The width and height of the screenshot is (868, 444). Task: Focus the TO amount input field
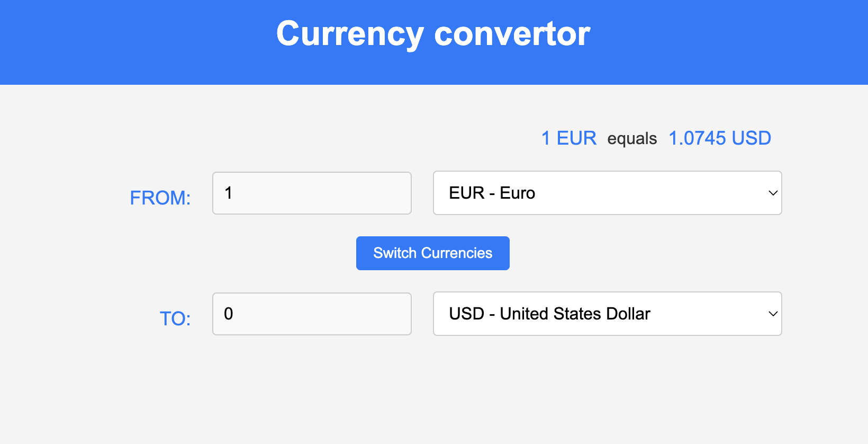pos(312,314)
